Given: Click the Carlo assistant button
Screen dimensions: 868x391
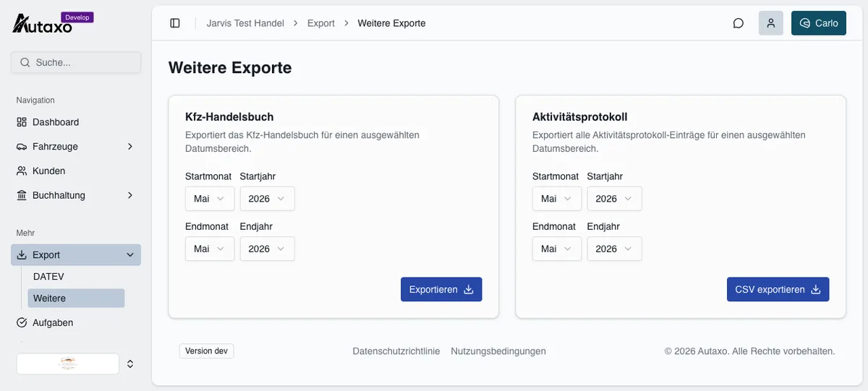Looking at the screenshot, I should 819,23.
